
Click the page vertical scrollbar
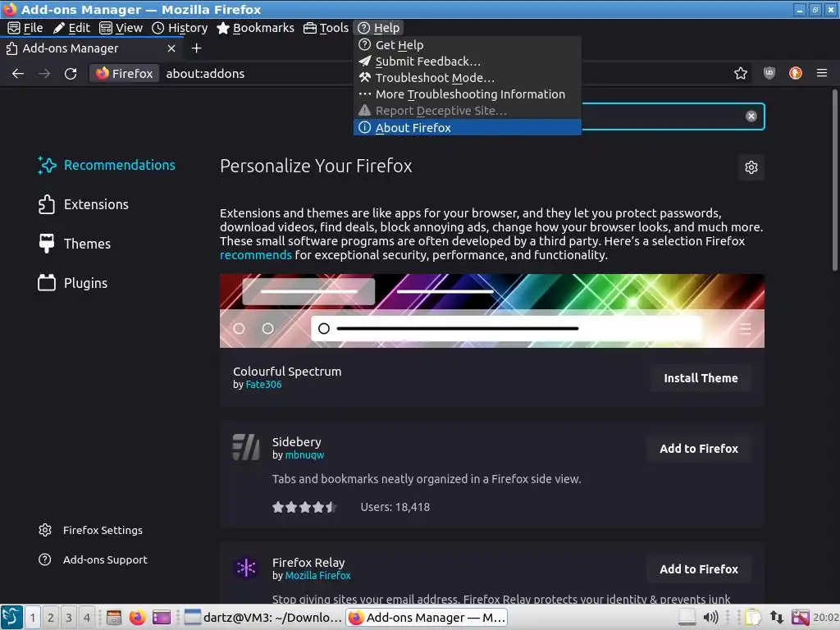pyautogui.click(x=834, y=180)
